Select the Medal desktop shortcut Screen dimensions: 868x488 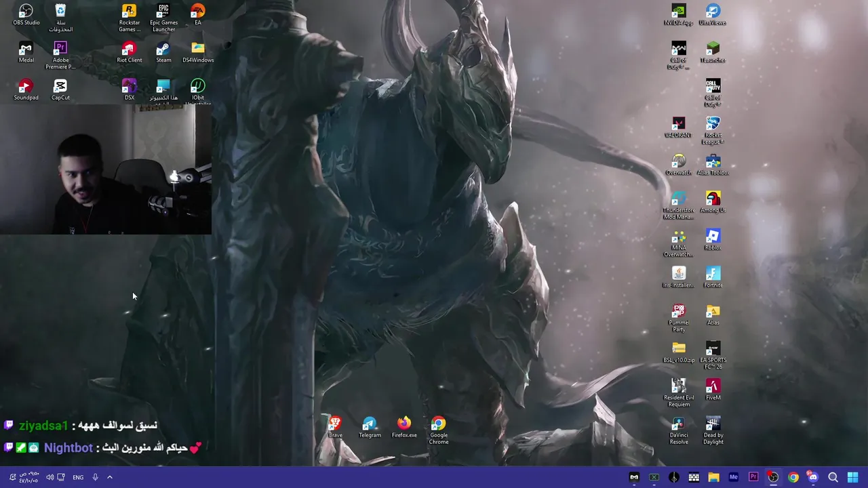(26, 52)
